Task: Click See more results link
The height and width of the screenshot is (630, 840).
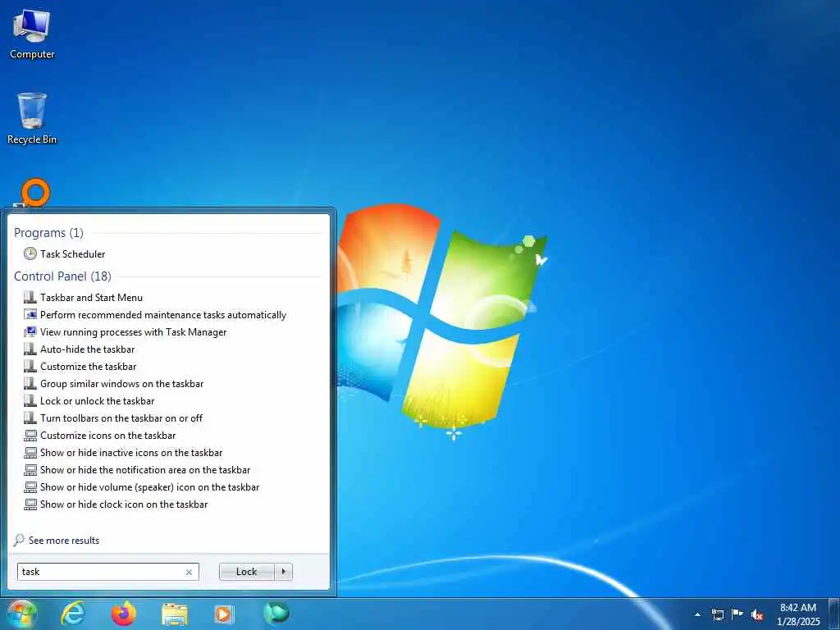Action: pos(64,541)
